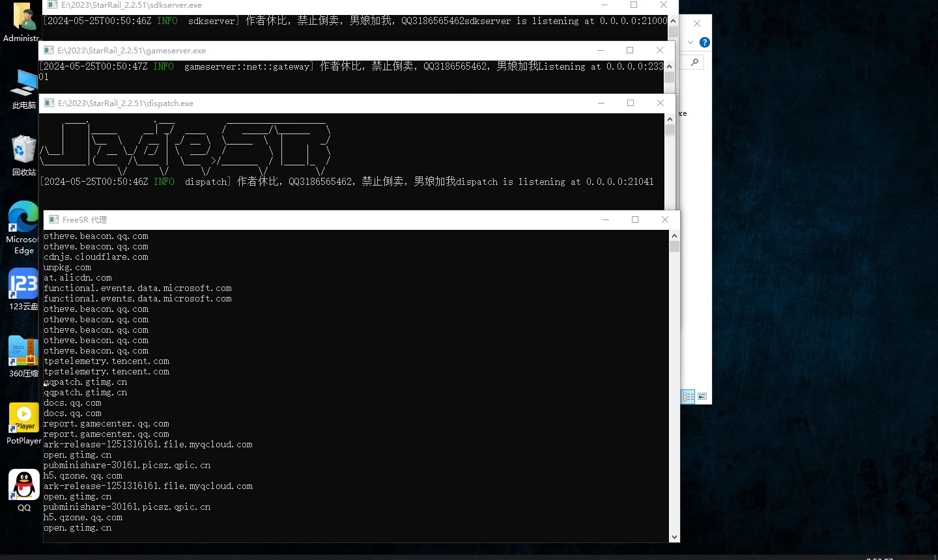Click sdkserver.exe scrollbar up arrow

click(x=673, y=21)
